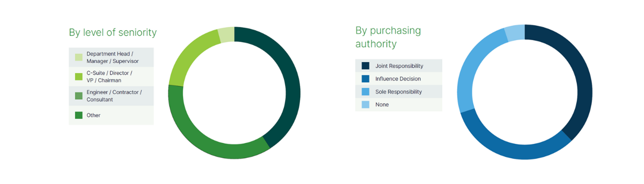Click the 'By purchasing authority' heading
Viewport: 644px width, 184px height.
click(388, 37)
